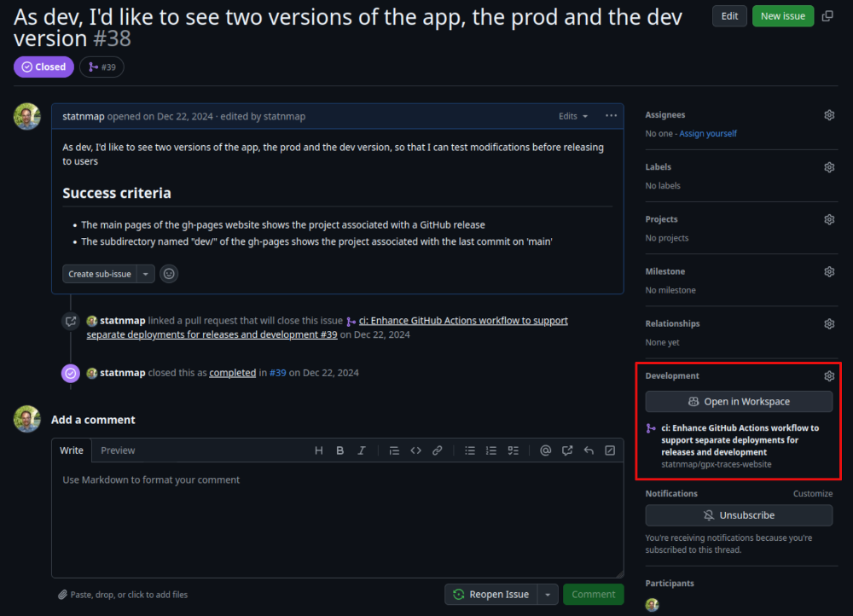
Task: Insert a link with chain icon
Action: click(x=438, y=450)
